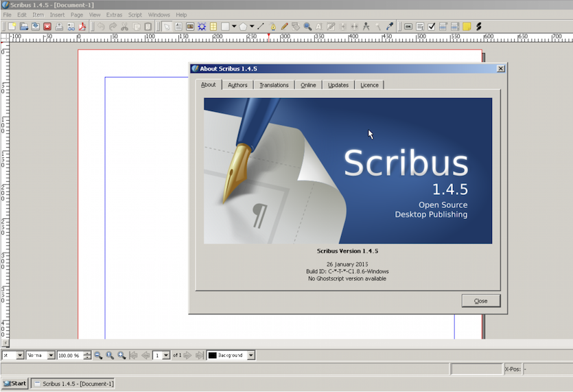
Task: Open the Edit menu
Action: 21,14
